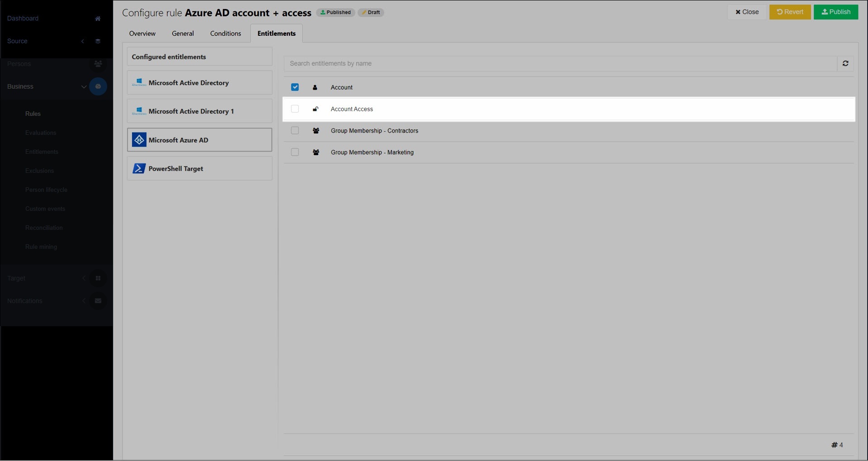Screen dimensions: 868x461
Task: Check Group Membership - Contractors box
Action: 295,131
